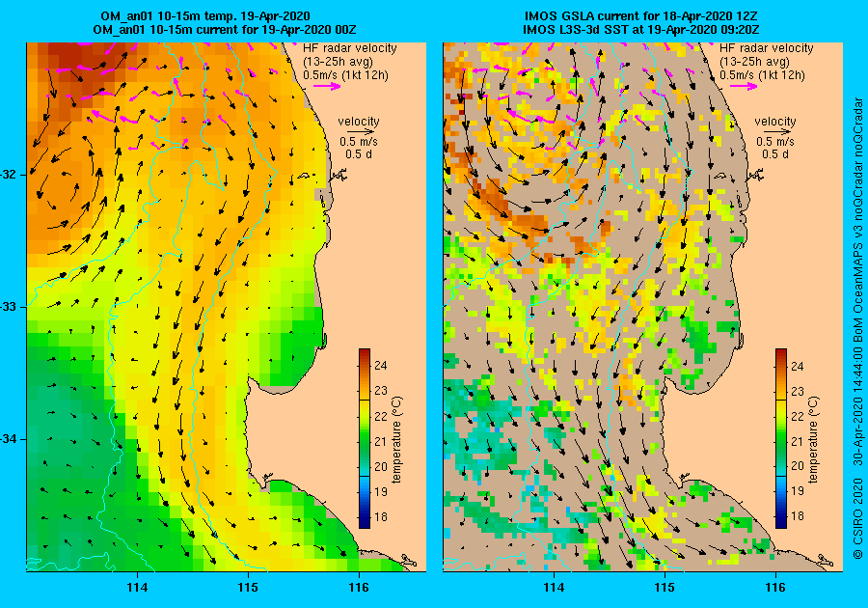Click the black velocity legend arrow on left map
Viewport: 868px width, 608px height.
pyautogui.click(x=362, y=132)
